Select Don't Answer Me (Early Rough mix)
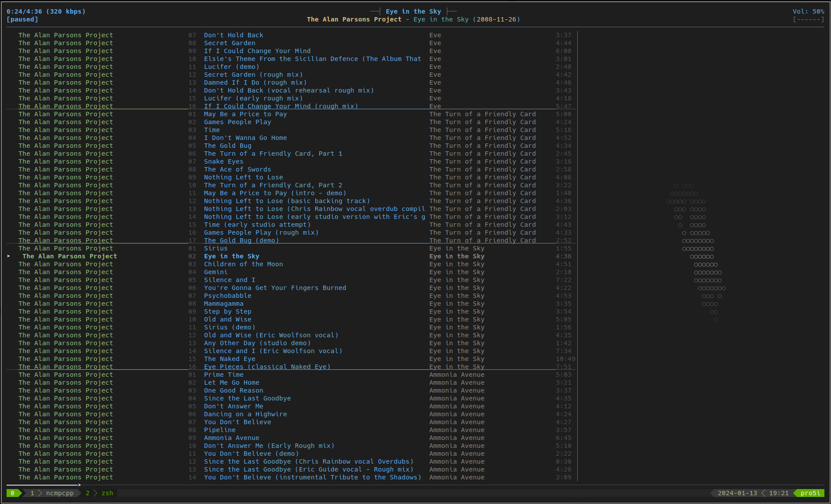 pyautogui.click(x=269, y=446)
